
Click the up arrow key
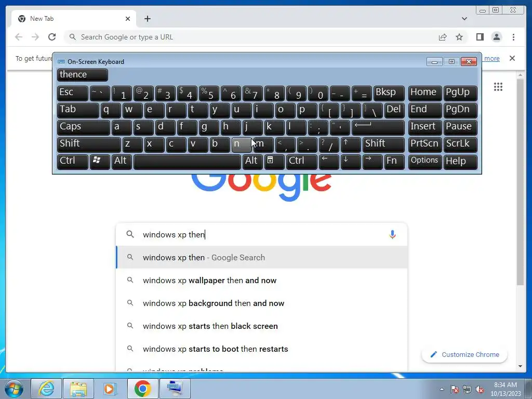pos(351,144)
